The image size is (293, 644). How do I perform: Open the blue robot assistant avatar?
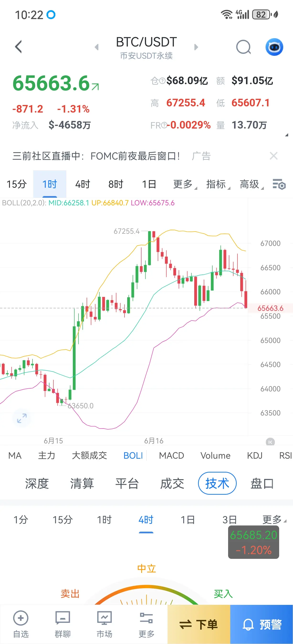274,47
